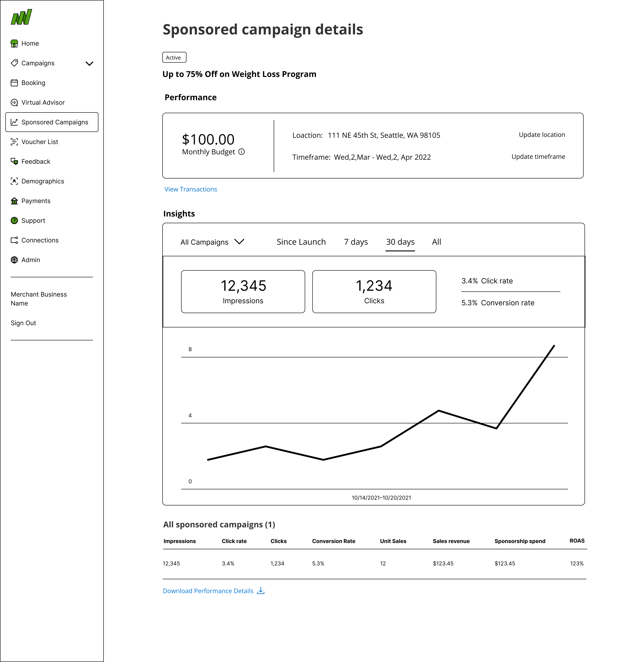644x662 pixels.
Task: Click the Active status badge
Action: 174,57
